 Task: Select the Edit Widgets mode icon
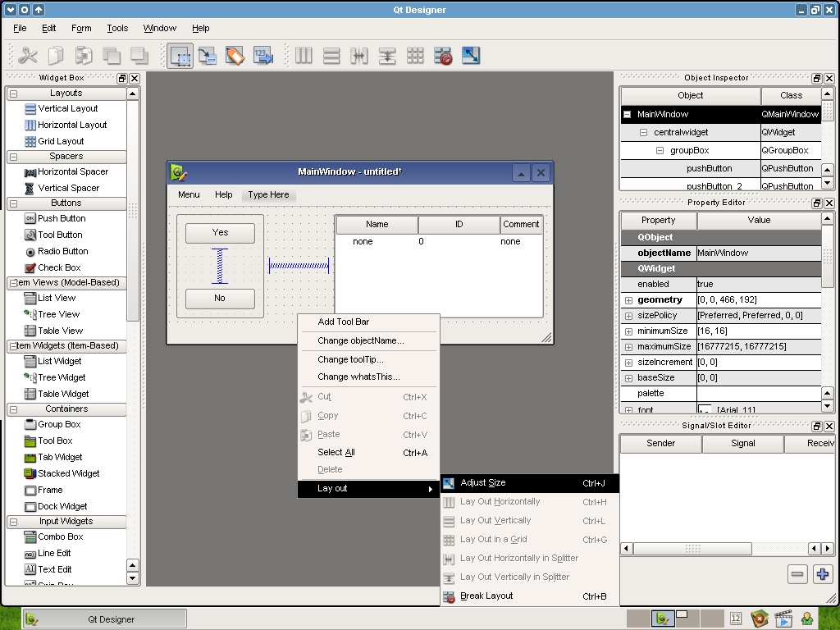[x=180, y=56]
